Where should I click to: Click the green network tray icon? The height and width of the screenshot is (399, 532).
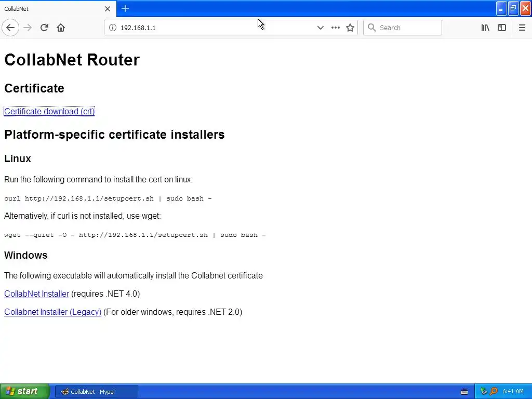[x=484, y=392]
